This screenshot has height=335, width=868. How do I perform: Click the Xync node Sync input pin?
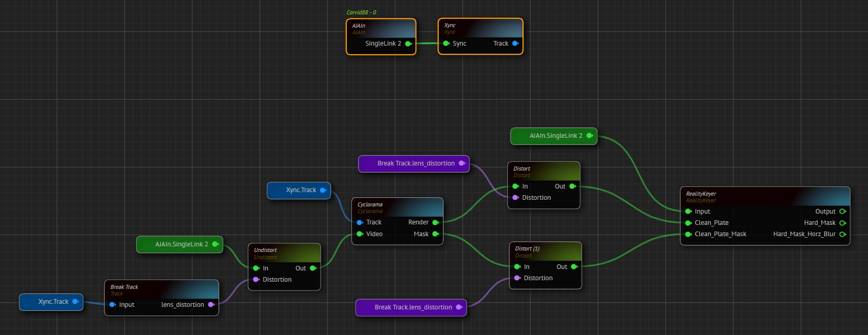446,44
